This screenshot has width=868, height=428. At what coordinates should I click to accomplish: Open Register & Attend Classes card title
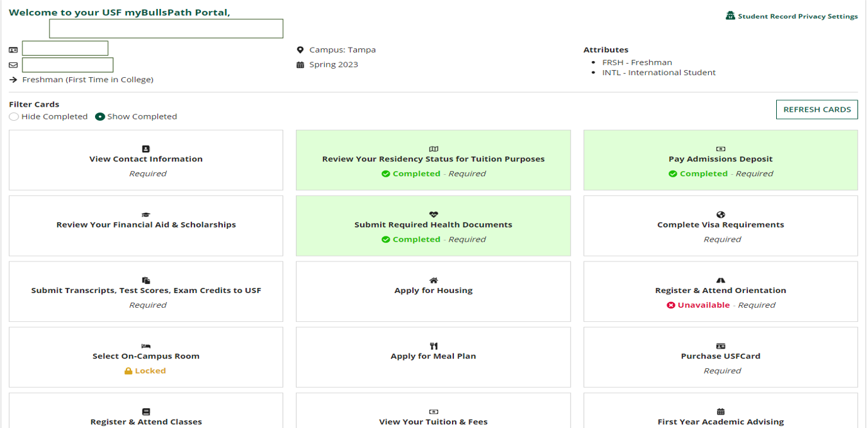[146, 422]
